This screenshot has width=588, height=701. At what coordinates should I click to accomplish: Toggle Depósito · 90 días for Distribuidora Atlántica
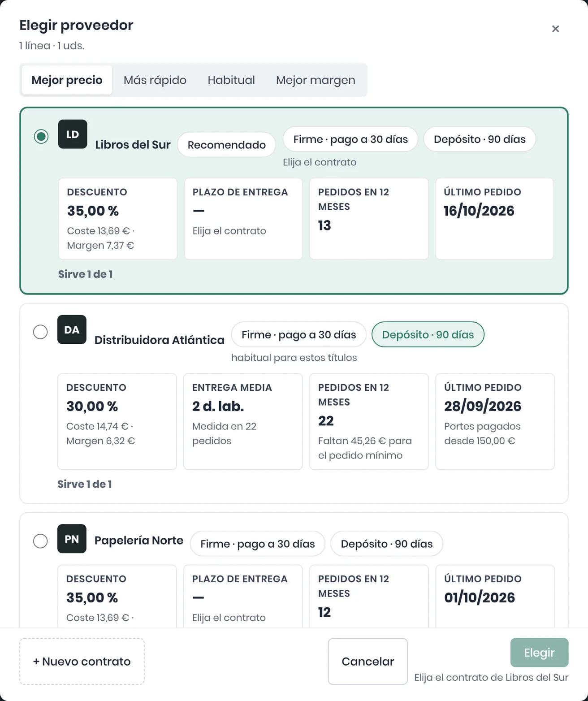click(x=428, y=335)
